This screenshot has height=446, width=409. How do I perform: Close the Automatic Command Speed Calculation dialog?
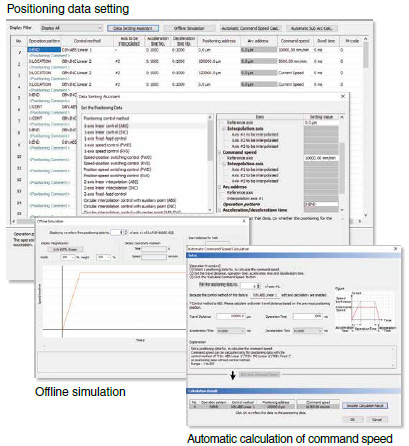(395, 249)
